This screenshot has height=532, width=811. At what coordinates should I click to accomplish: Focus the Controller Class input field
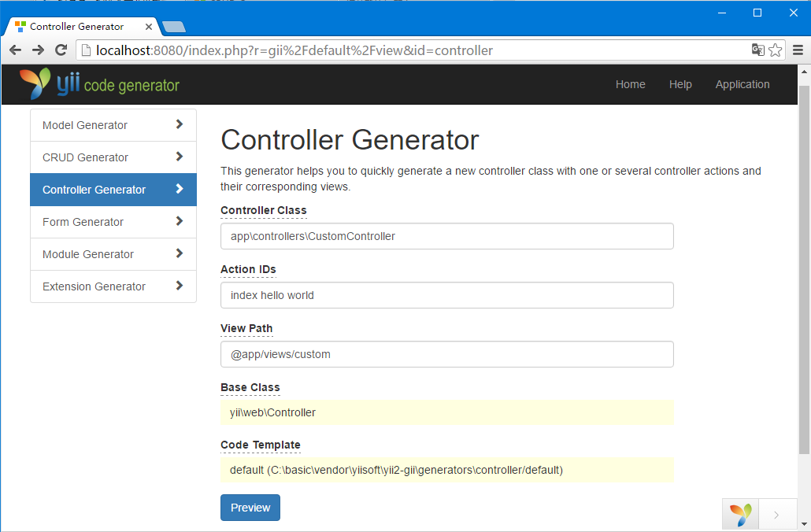click(x=447, y=236)
